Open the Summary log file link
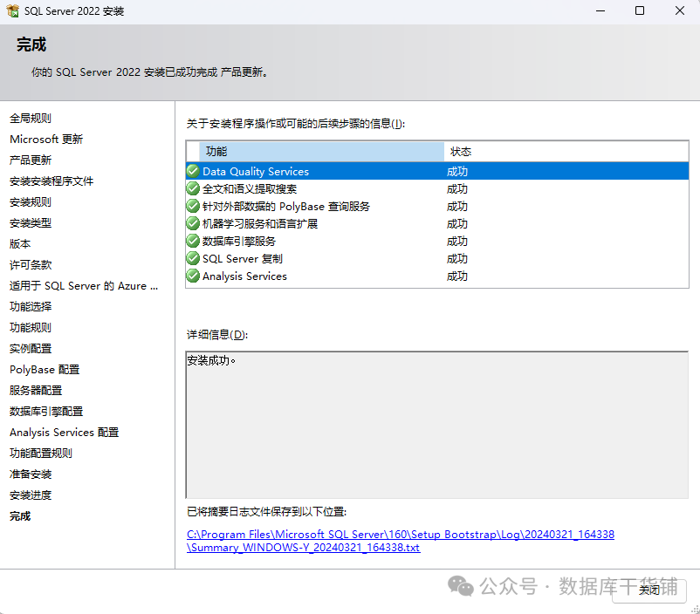700x614 pixels. coord(401,541)
